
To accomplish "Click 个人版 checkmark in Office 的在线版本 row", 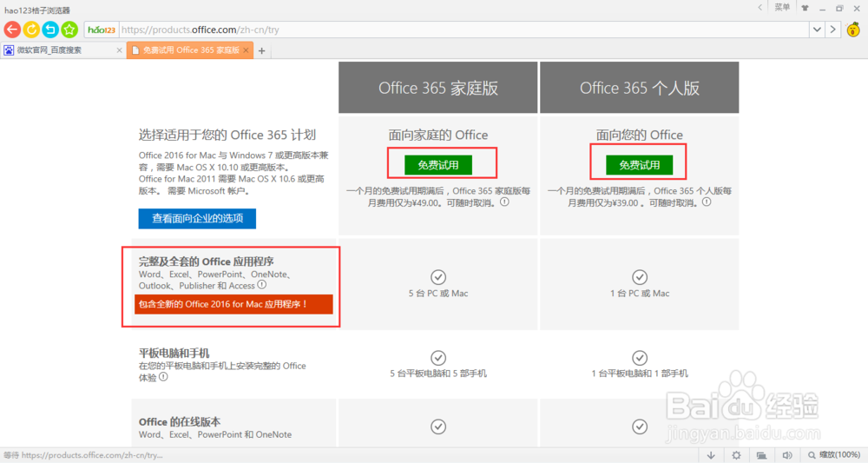I will coord(640,427).
